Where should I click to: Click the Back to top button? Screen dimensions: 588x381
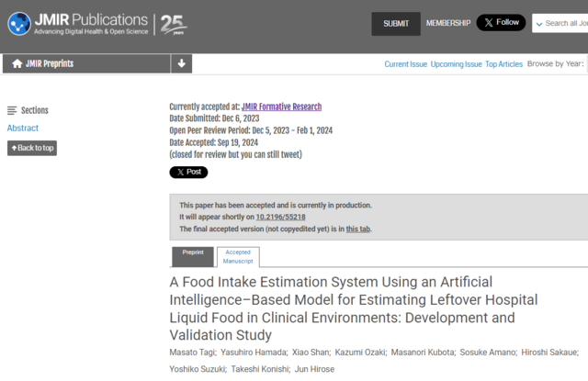pyautogui.click(x=32, y=148)
